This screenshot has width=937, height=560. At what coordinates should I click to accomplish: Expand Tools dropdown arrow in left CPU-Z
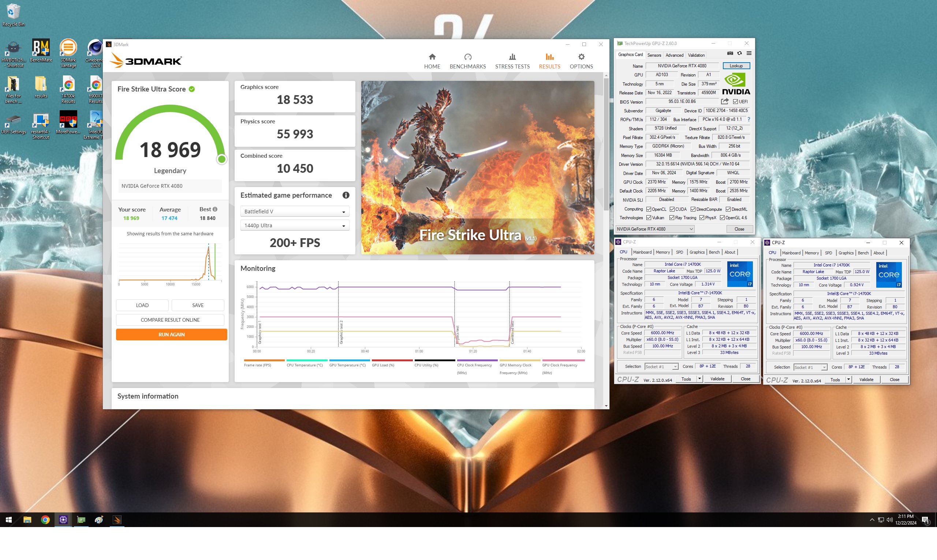coord(699,379)
